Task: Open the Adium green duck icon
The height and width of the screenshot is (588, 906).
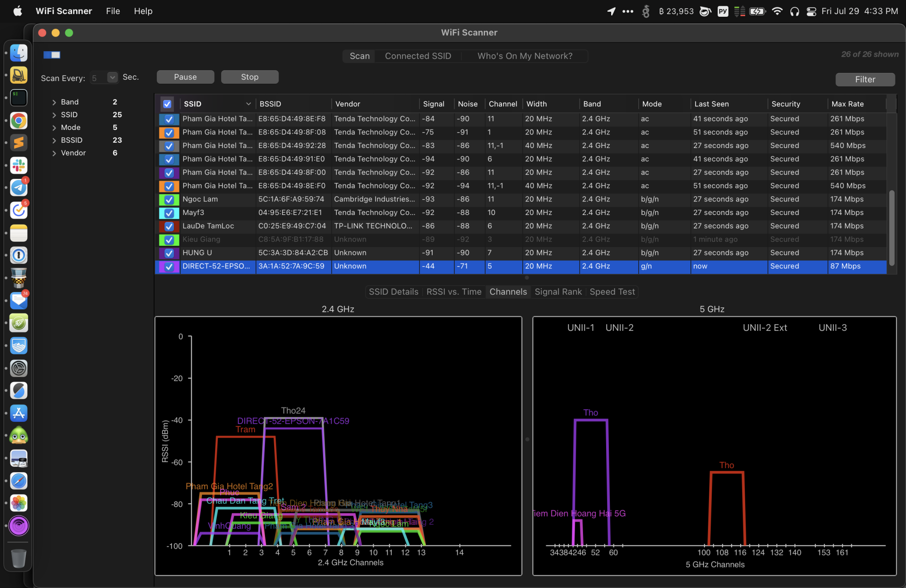Action: click(x=19, y=436)
